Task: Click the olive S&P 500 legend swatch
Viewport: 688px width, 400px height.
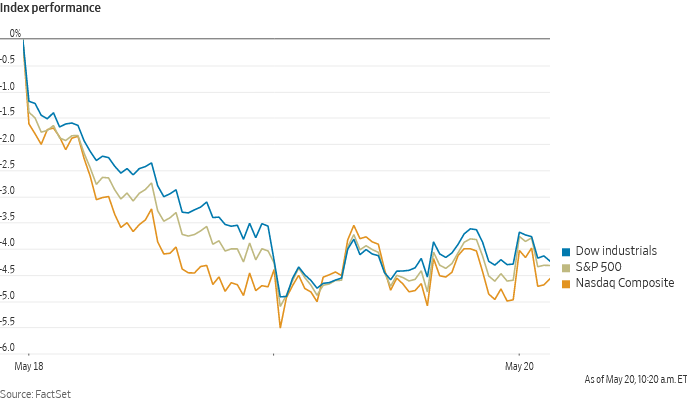Action: click(x=566, y=267)
